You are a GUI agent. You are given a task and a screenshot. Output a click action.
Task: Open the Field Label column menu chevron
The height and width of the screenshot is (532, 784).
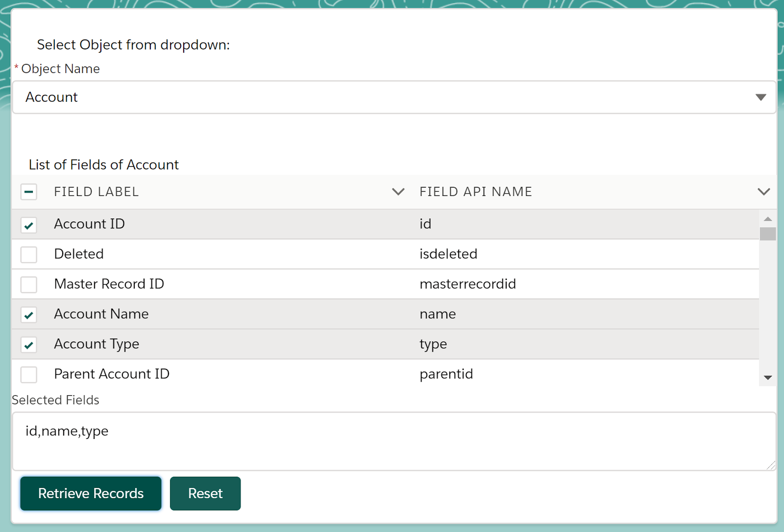point(398,192)
